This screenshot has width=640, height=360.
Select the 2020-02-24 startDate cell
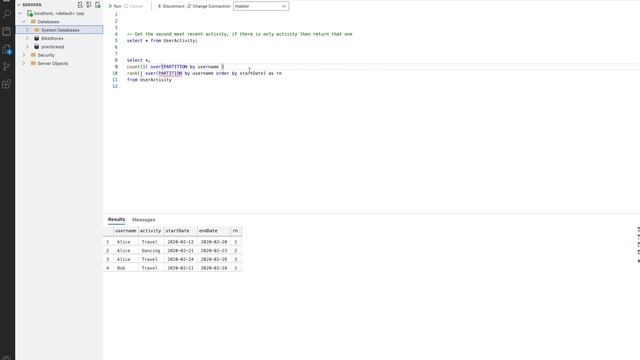pos(180,260)
